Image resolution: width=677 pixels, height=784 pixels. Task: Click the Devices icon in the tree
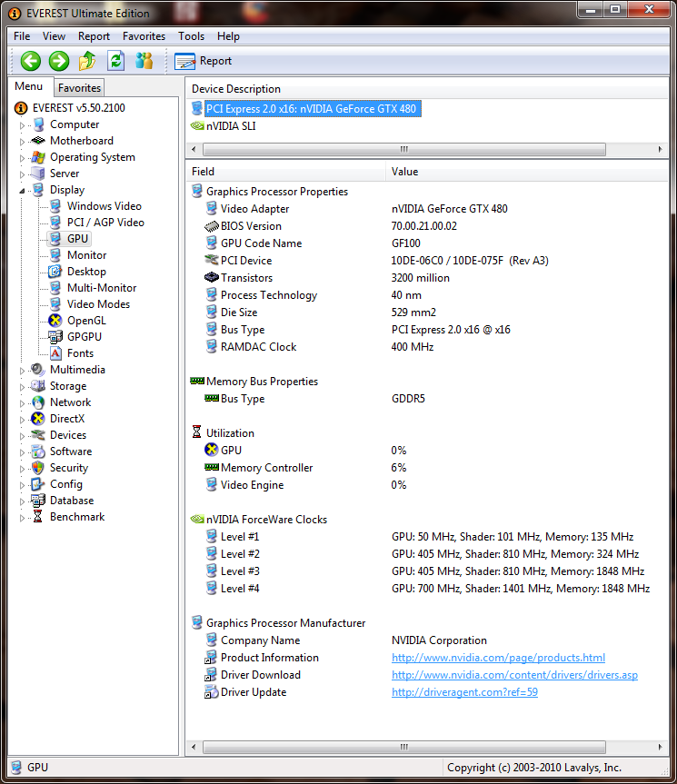pos(37,435)
